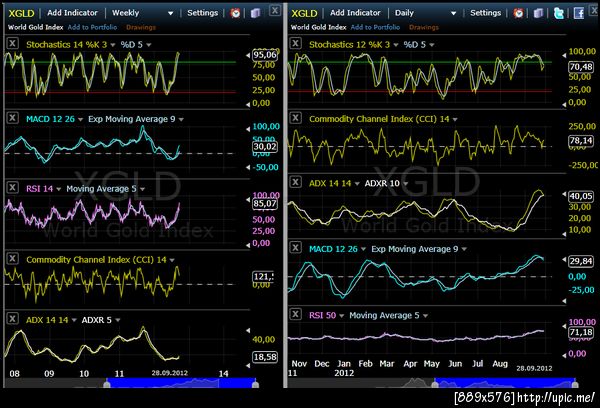
Task: Expand daily Stochastics 12 %K 3 options
Action: (396, 45)
